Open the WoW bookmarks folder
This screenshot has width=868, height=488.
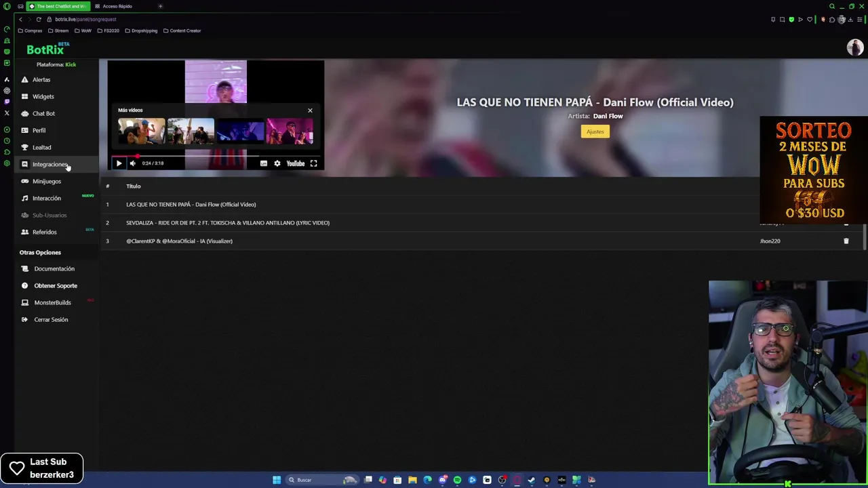tap(83, 30)
